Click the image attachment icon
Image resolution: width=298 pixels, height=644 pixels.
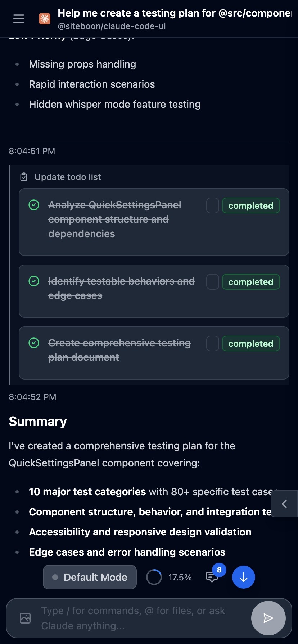coord(24,617)
